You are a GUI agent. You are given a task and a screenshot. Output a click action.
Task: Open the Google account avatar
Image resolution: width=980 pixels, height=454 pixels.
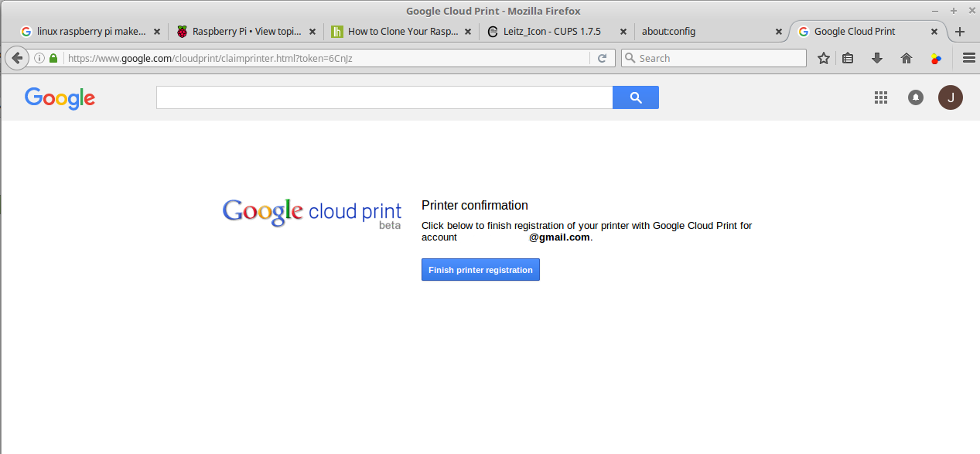[x=950, y=97]
